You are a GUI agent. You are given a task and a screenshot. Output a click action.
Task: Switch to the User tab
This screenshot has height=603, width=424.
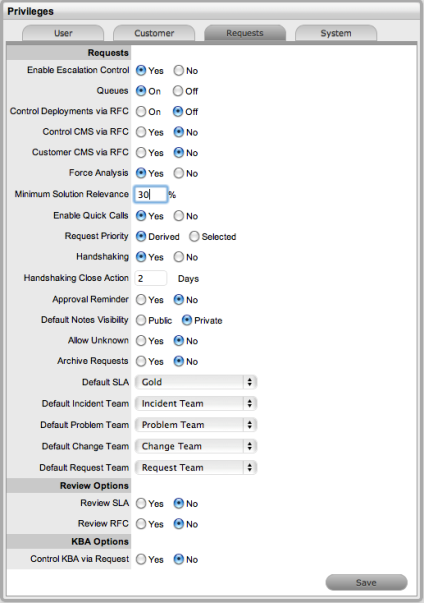coord(63,33)
